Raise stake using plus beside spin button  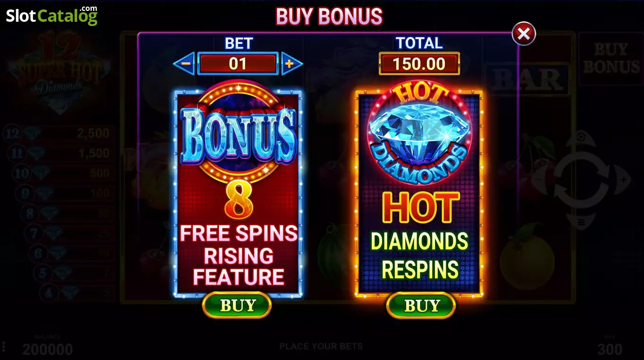tap(624, 180)
